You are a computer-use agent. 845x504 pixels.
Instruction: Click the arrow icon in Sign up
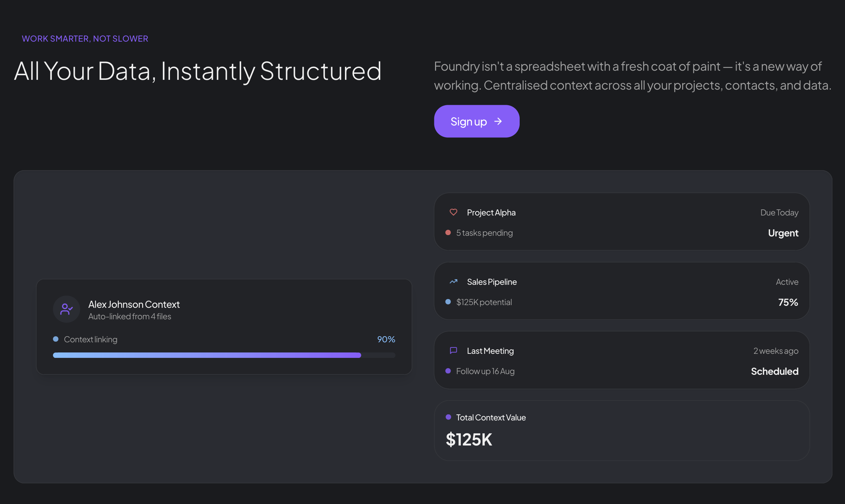coord(498,121)
